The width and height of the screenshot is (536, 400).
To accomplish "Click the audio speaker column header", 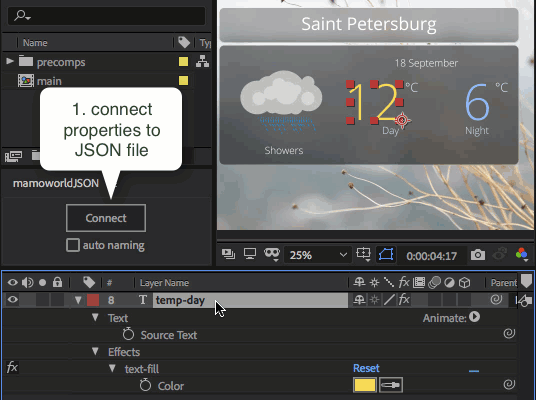I will point(28,282).
